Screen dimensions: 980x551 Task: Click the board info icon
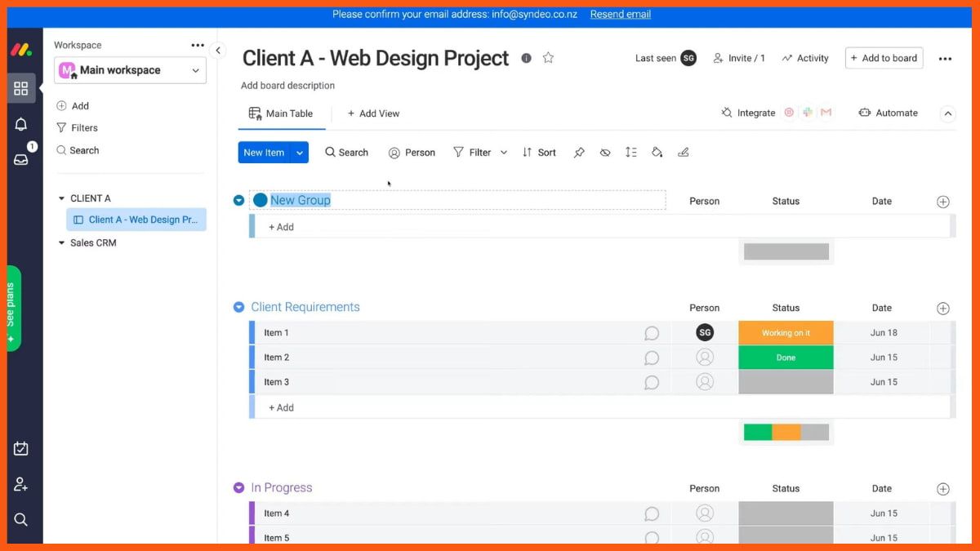tap(526, 58)
